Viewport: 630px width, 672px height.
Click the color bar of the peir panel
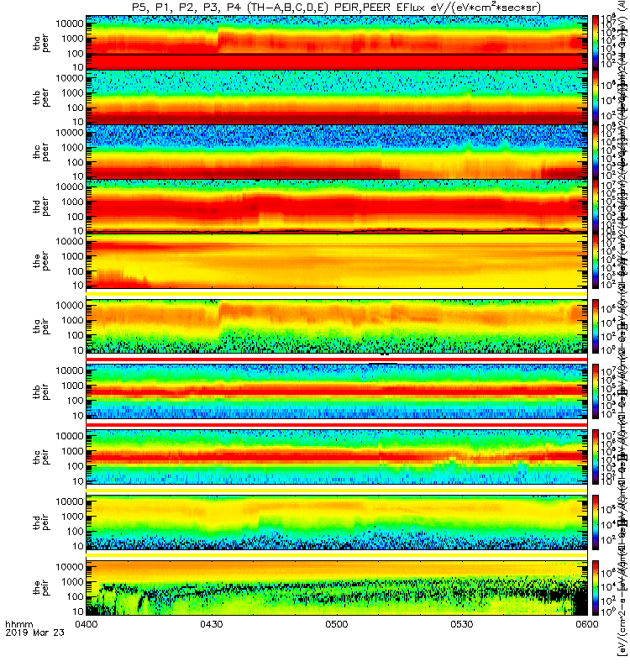point(596,588)
